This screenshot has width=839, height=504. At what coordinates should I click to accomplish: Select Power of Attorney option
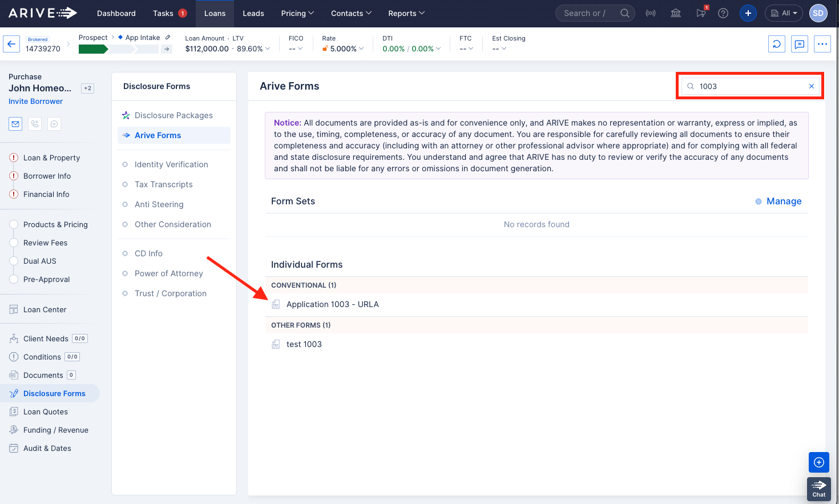pyautogui.click(x=169, y=273)
